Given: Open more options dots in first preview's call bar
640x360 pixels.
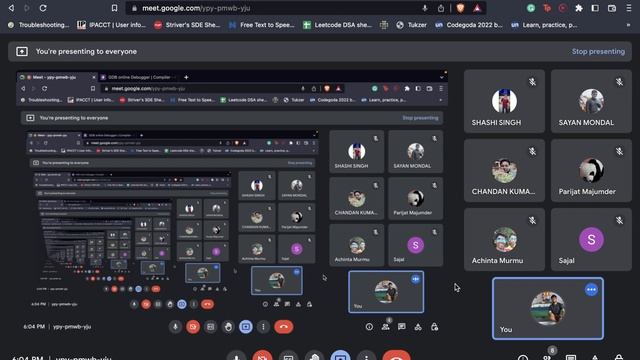Looking at the screenshot, I should [x=263, y=327].
